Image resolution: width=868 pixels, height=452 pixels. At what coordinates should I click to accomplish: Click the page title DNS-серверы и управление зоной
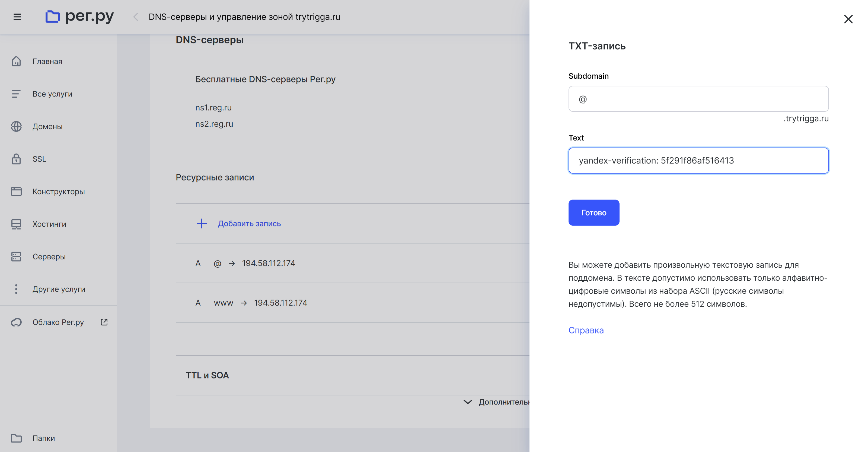click(244, 17)
